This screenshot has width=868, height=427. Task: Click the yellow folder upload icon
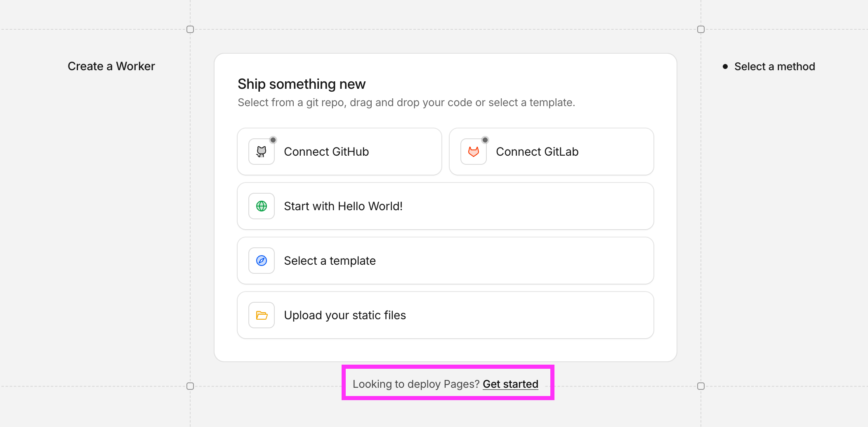pos(262,315)
